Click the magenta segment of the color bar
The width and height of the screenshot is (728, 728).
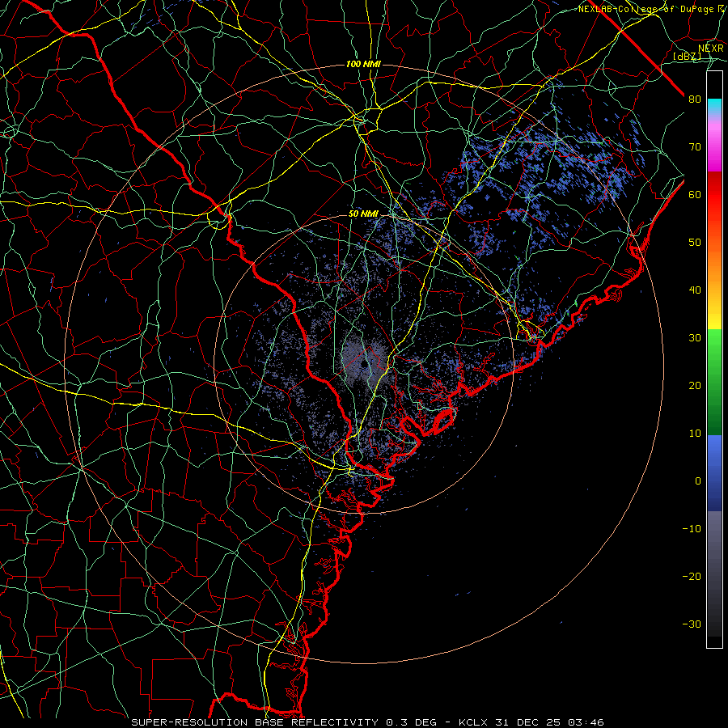(714, 149)
